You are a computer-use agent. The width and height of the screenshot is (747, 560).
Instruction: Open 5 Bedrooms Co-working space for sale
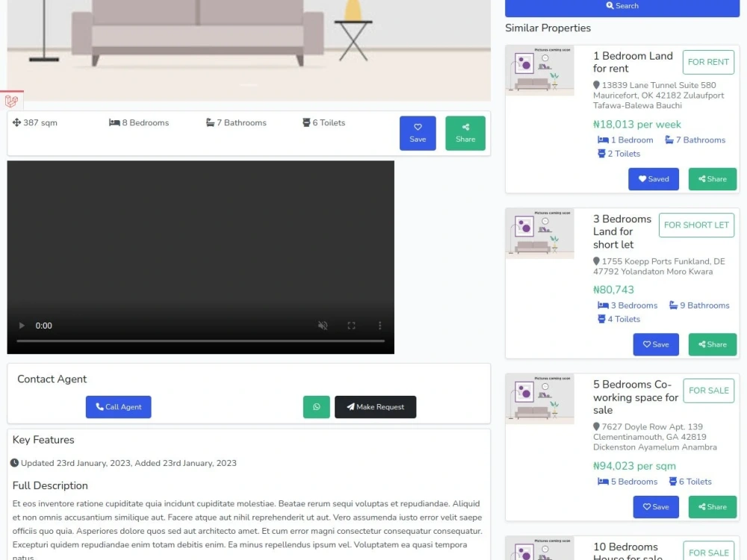pyautogui.click(x=636, y=397)
